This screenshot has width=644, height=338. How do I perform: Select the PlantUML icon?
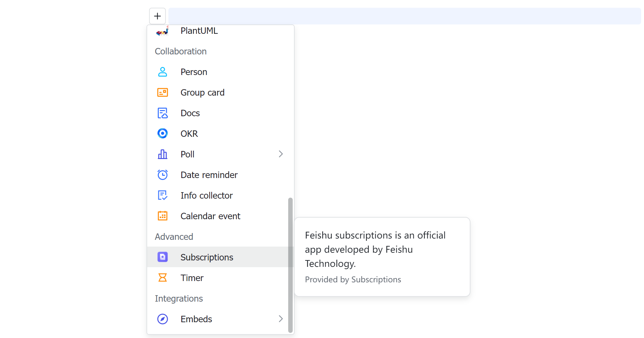[x=163, y=31]
